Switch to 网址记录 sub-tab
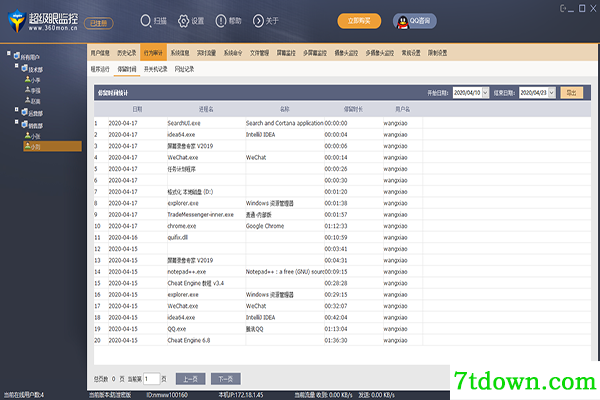Screen dimensions: 600x400 [x=184, y=69]
